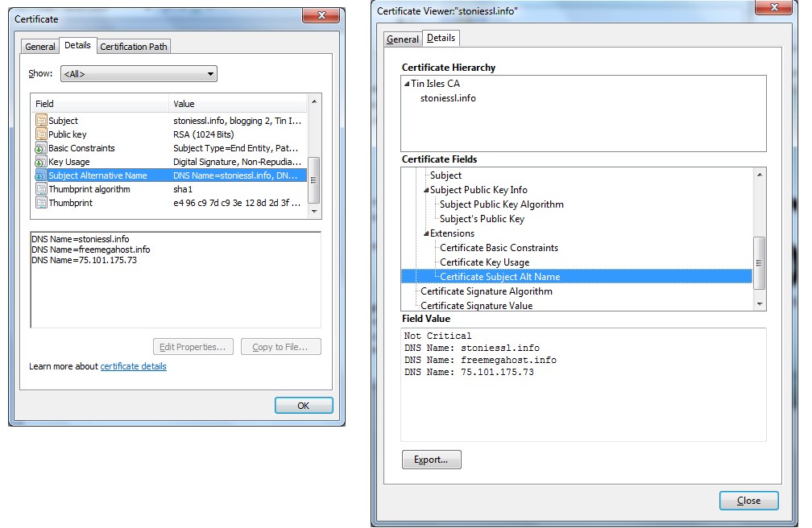Click the Subject field icon in Certificate window
This screenshot has width=812, height=528.
click(41, 120)
